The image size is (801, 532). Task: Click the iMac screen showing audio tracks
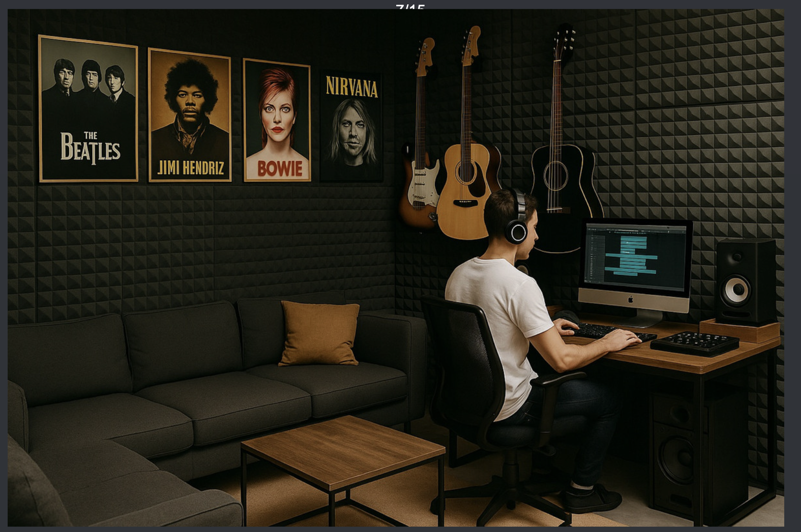[x=635, y=257]
